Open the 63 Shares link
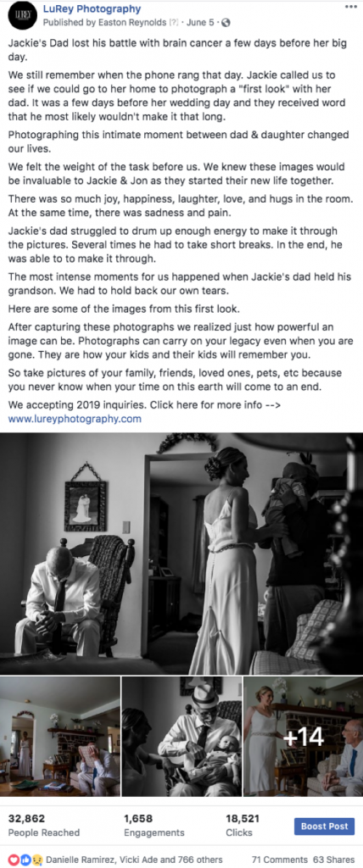Viewport: 363px width, 868px height. pos(334,860)
